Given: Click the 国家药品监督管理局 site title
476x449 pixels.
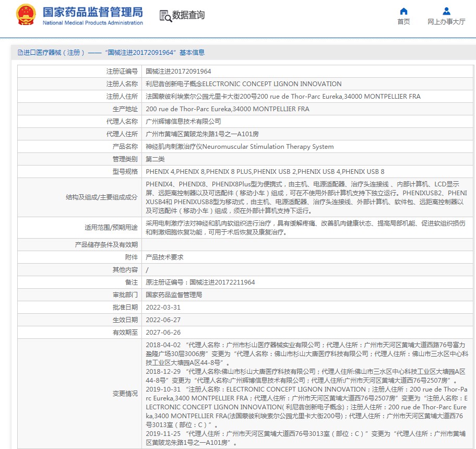Looking at the screenshot, I should tap(92, 12).
